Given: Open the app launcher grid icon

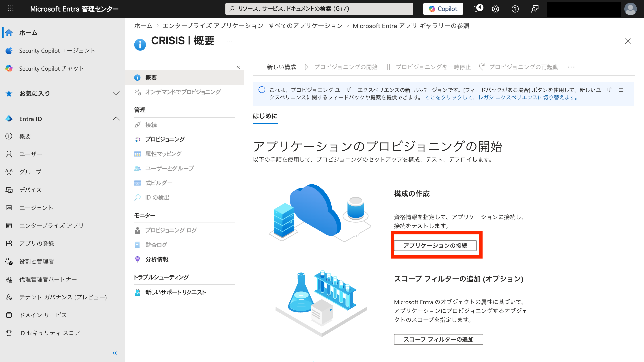Looking at the screenshot, I should [11, 8].
